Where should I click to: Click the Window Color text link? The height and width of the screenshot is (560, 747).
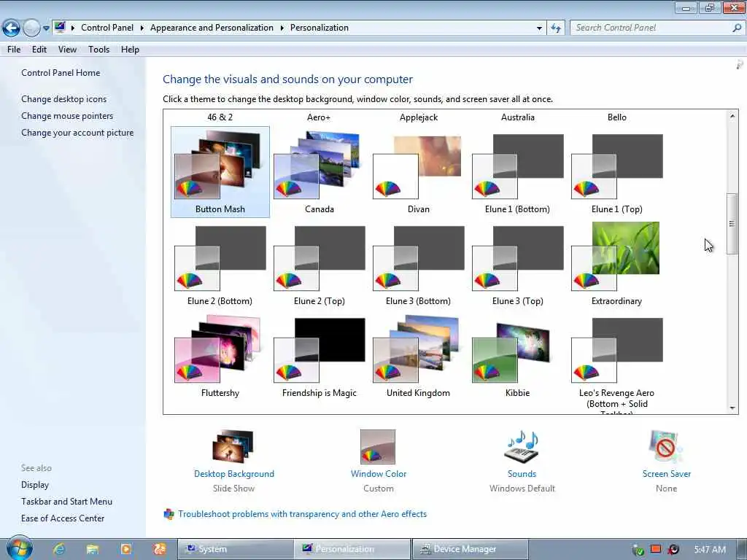coord(379,474)
